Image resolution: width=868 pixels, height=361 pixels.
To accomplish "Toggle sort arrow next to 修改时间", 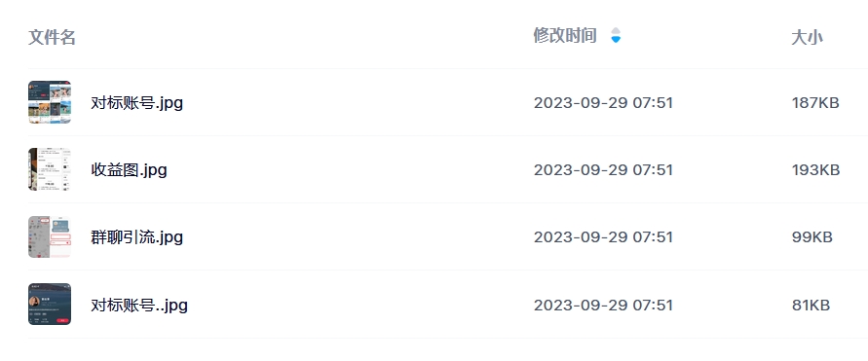I will pos(616,36).
